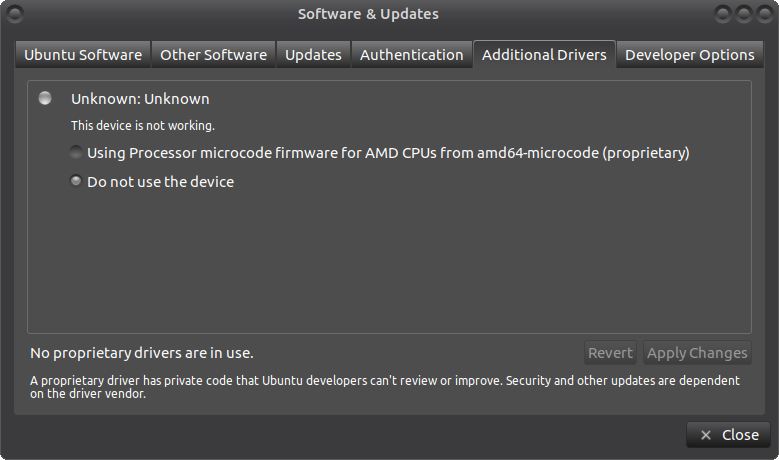Select the Additional Drivers tab
The image size is (779, 460).
click(x=544, y=54)
